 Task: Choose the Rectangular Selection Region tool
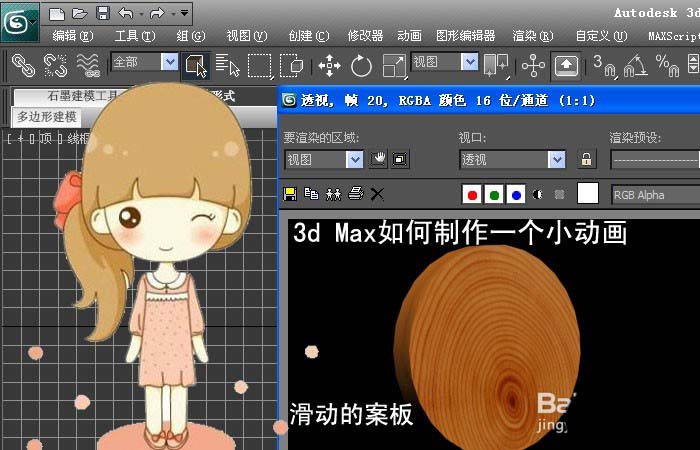coord(260,66)
